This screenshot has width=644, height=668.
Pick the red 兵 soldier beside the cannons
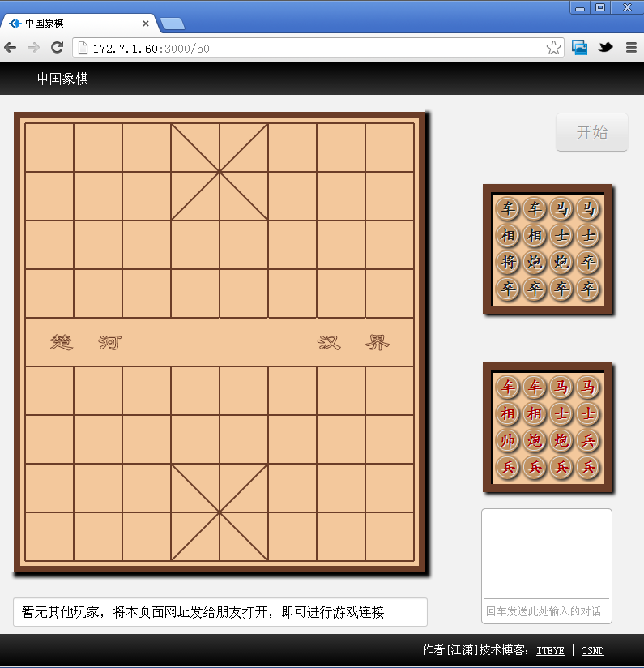[588, 440]
